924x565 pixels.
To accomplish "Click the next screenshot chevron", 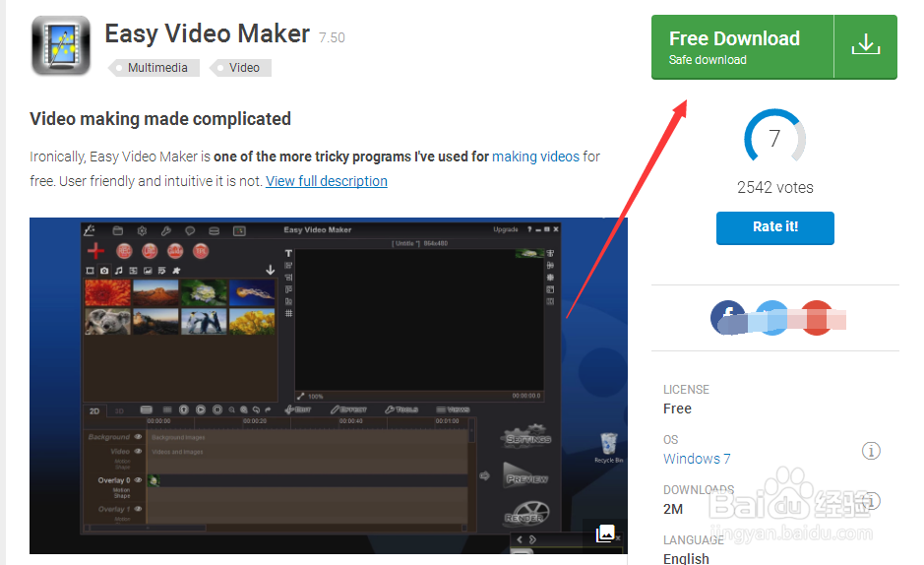I will (x=532, y=539).
